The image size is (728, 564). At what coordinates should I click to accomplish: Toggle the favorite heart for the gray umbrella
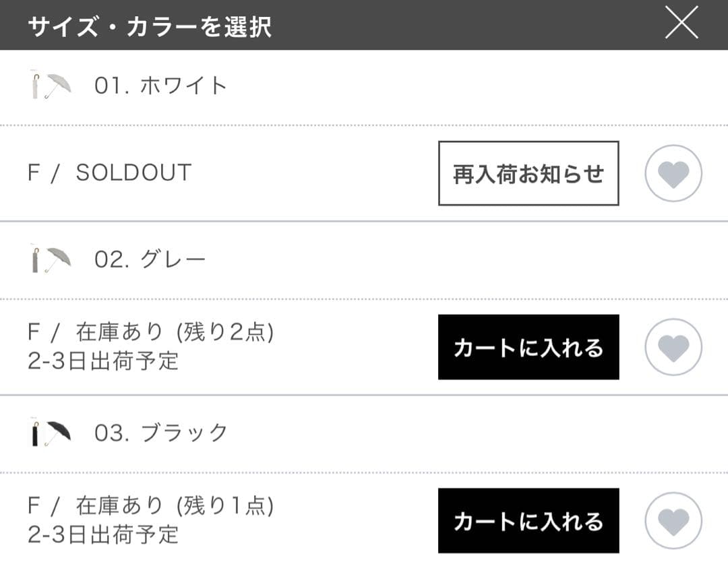tap(673, 347)
